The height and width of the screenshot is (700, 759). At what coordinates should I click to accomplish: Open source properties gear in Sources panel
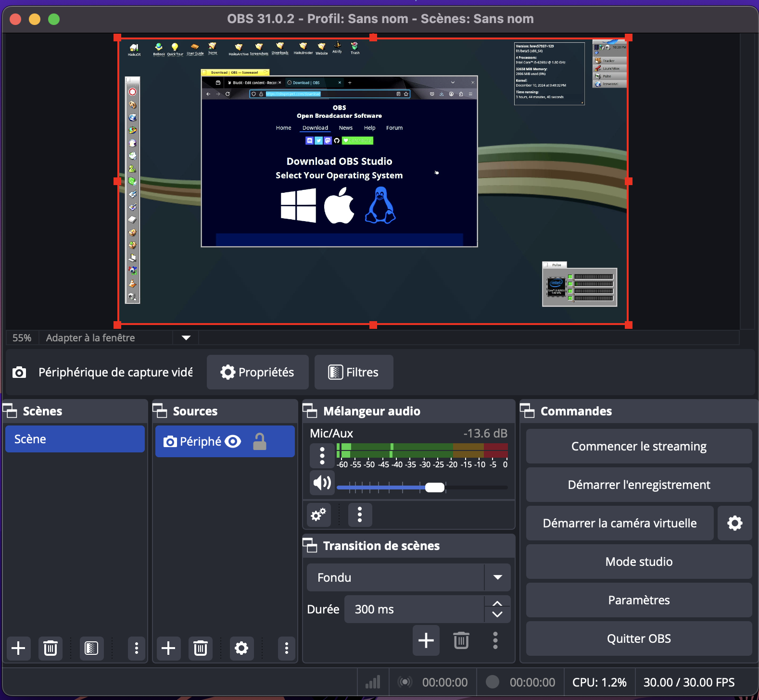pyautogui.click(x=241, y=648)
